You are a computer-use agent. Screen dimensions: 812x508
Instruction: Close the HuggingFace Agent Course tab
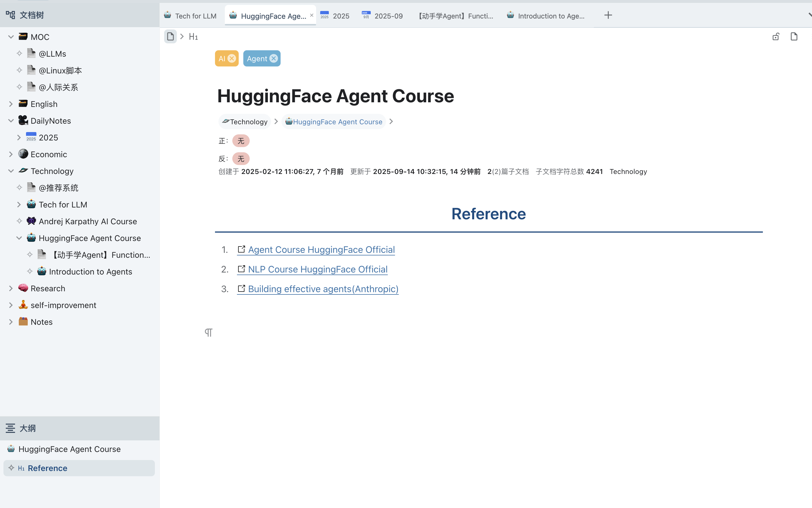point(312,15)
